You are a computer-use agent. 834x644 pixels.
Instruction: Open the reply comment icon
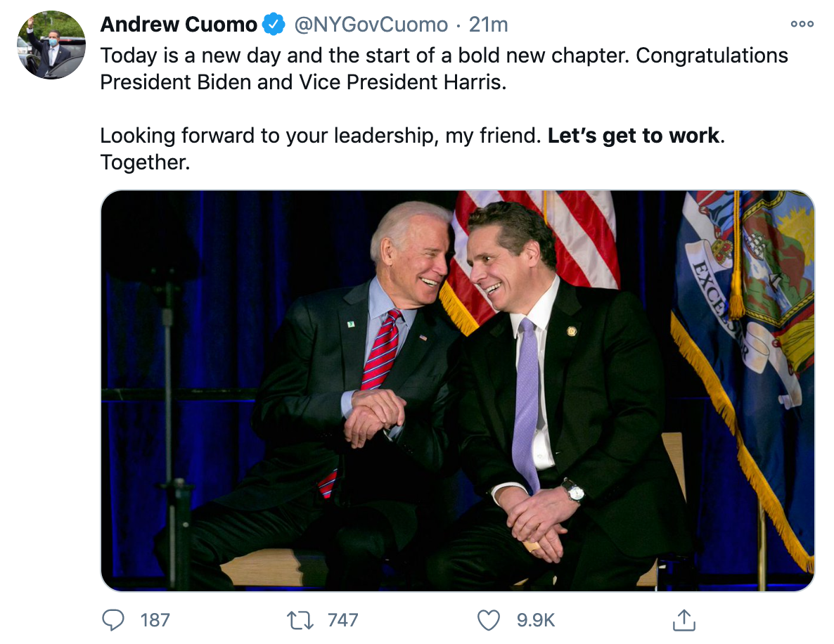pos(113,620)
